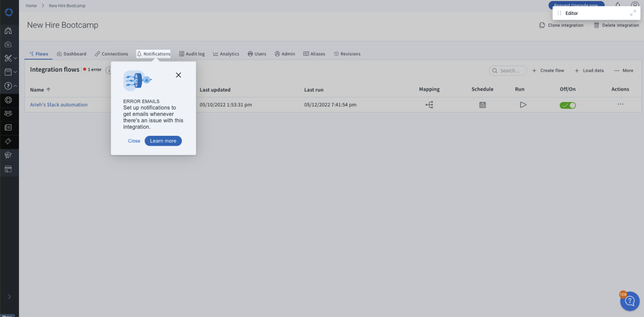Open the Marketplace icon in sidebar
Image resolution: width=644 pixels, height=317 pixels.
click(x=8, y=169)
